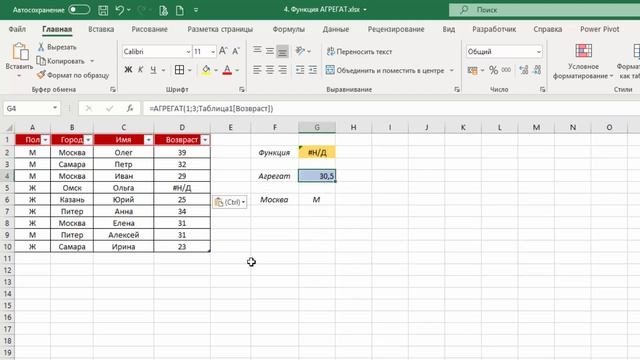Align cell text left
This screenshot has height=360, width=640.
[x=257, y=70]
